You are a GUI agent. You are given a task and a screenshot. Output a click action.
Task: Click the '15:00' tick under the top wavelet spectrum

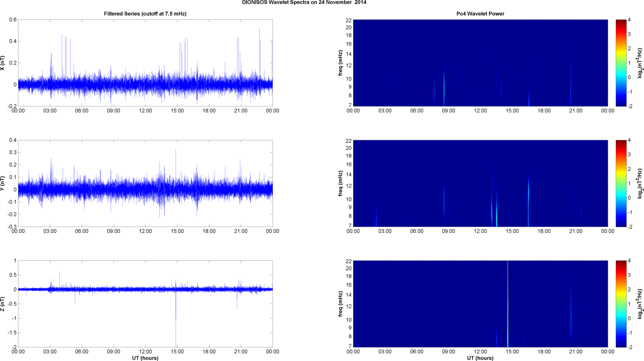pos(512,111)
